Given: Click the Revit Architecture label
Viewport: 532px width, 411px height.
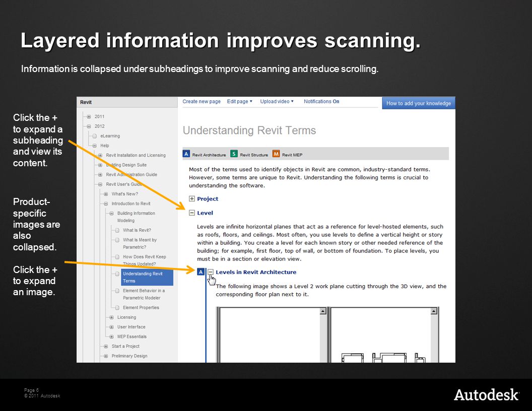Looking at the screenshot, I should (x=209, y=155).
